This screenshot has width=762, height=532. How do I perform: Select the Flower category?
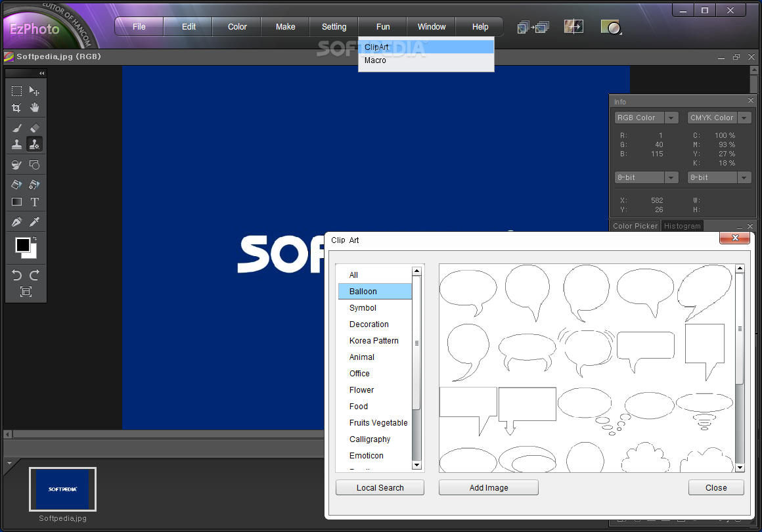coord(374,390)
